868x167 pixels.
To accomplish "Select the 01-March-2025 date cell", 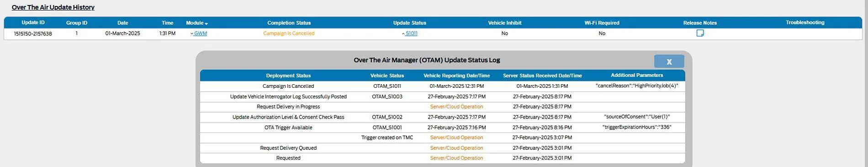I will pos(122,33).
